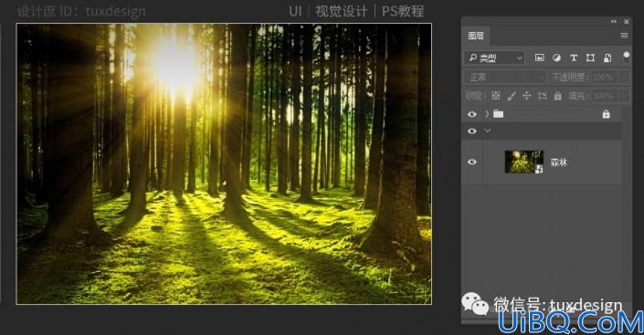644x335 pixels.
Task: Switch to the 图层 panel tab
Action: click(476, 37)
